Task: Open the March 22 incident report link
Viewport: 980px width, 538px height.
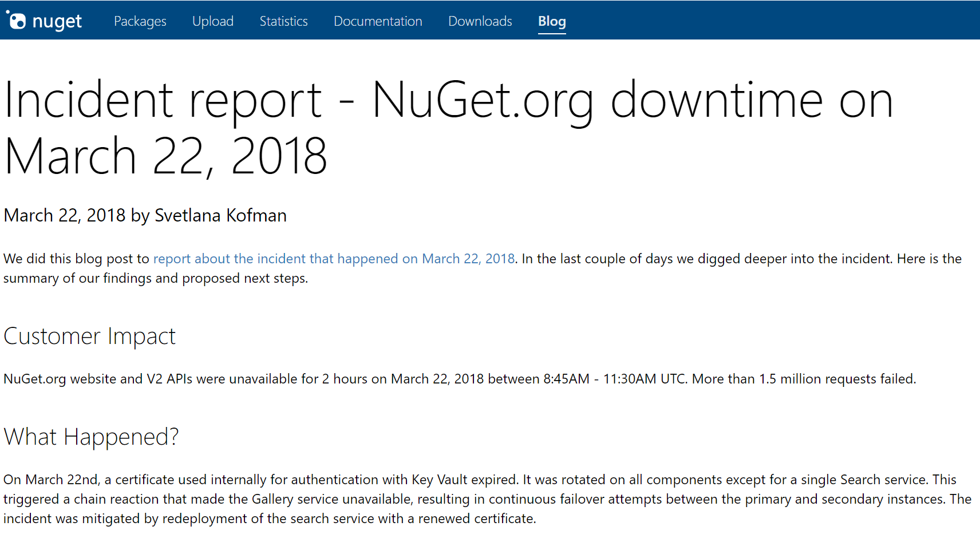Action: point(334,259)
